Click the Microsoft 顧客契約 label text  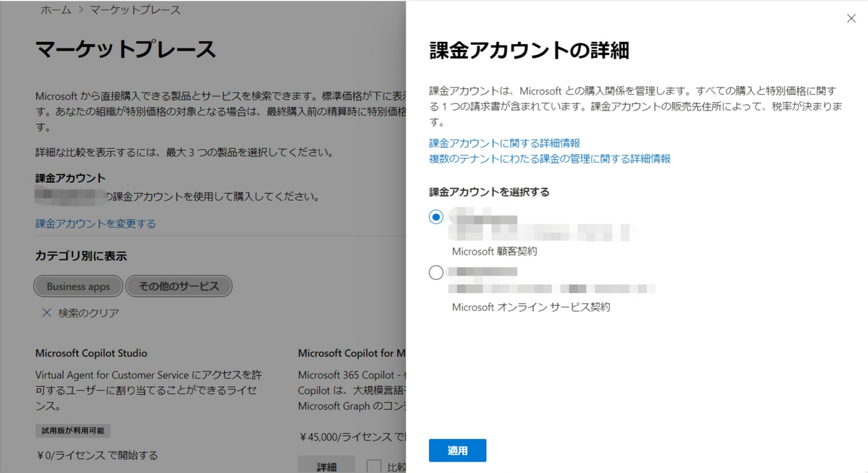coord(495,253)
